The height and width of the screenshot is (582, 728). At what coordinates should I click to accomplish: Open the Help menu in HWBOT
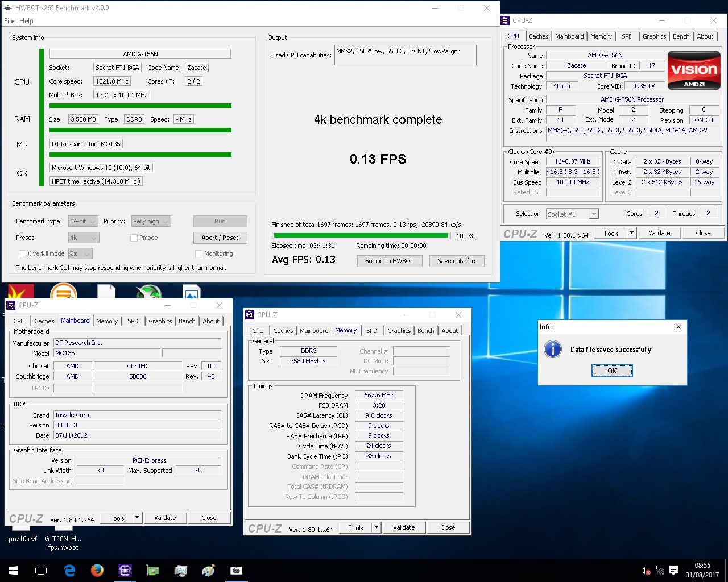tap(26, 21)
